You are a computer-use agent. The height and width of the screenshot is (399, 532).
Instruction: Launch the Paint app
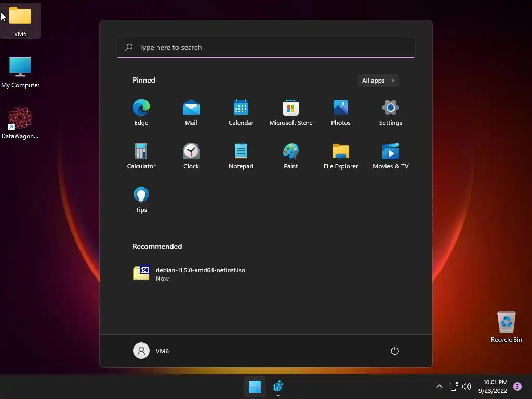pyautogui.click(x=291, y=156)
